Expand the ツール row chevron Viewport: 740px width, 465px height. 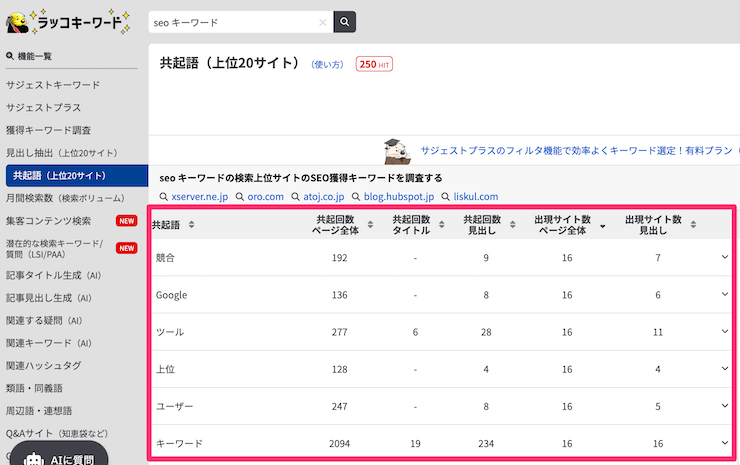coord(724,332)
